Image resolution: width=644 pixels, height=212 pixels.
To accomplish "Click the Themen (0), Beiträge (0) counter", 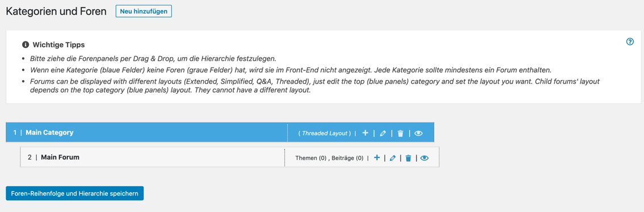I will [330, 158].
